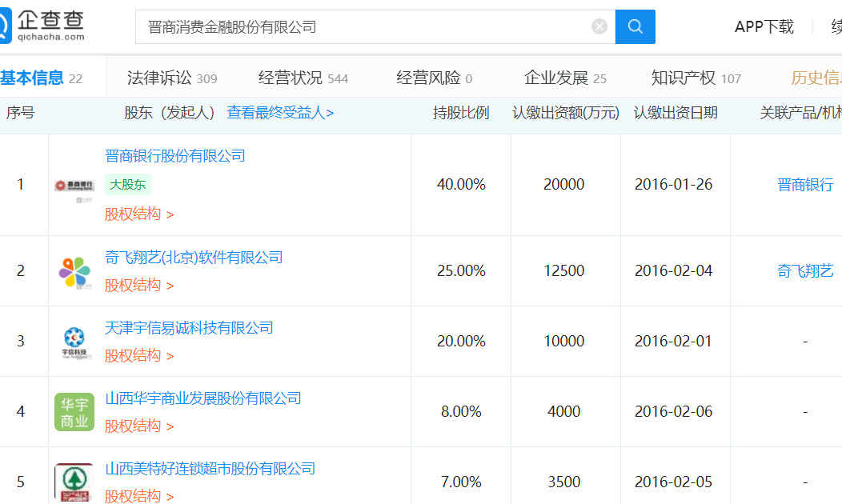This screenshot has height=504, width=842.
Task: Select the 10000 subscribed capital cell
Action: pyautogui.click(x=563, y=342)
